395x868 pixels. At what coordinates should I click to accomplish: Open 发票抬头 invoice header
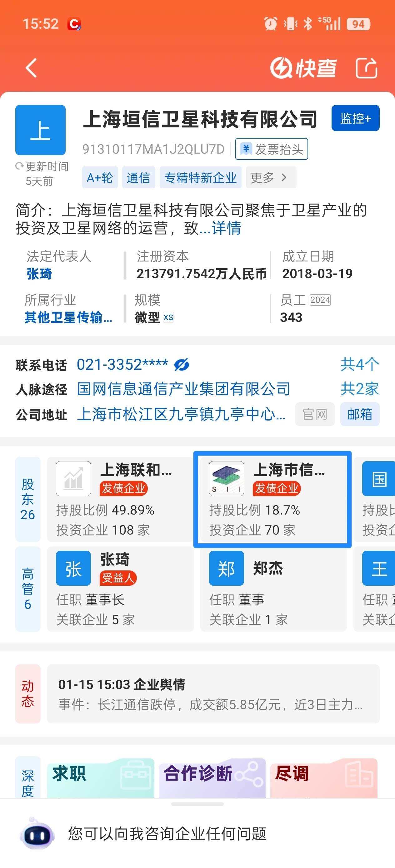pyautogui.click(x=272, y=149)
